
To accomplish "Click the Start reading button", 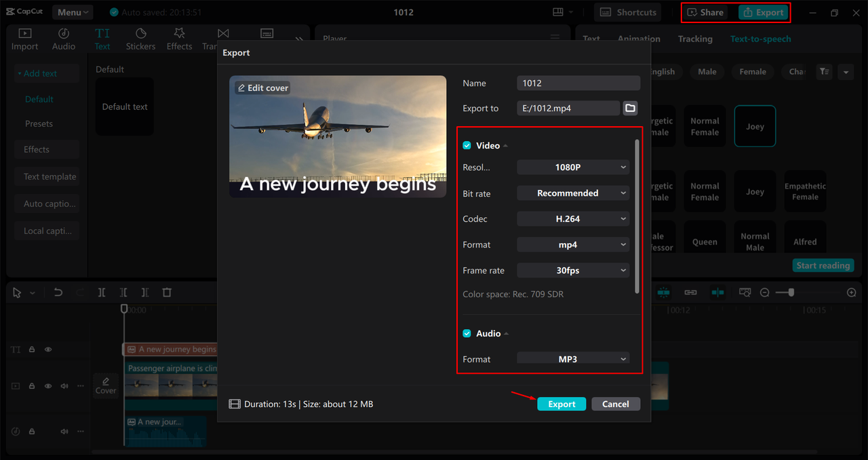I will click(823, 265).
